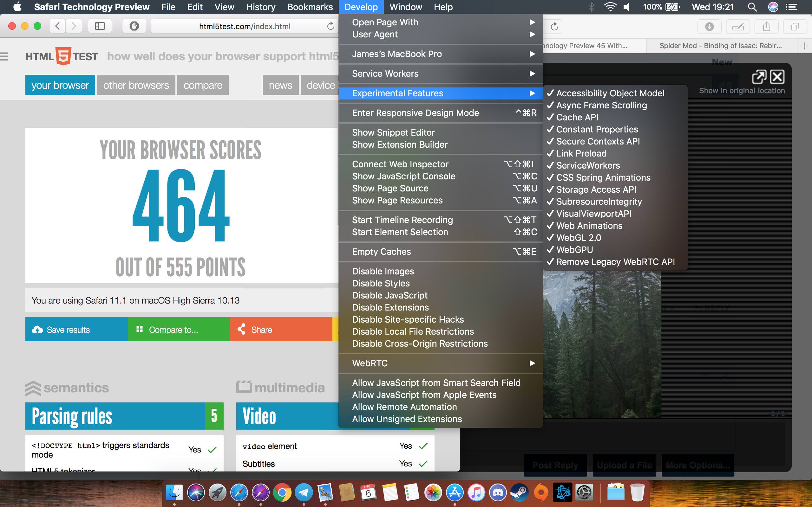
Task: Click the show tabs overview icon
Action: tap(794, 27)
